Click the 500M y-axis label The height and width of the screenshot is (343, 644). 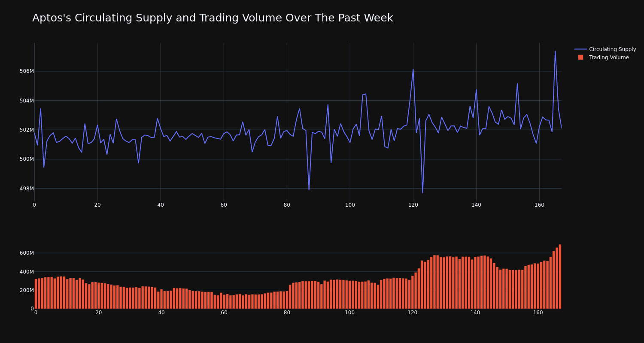click(27, 159)
